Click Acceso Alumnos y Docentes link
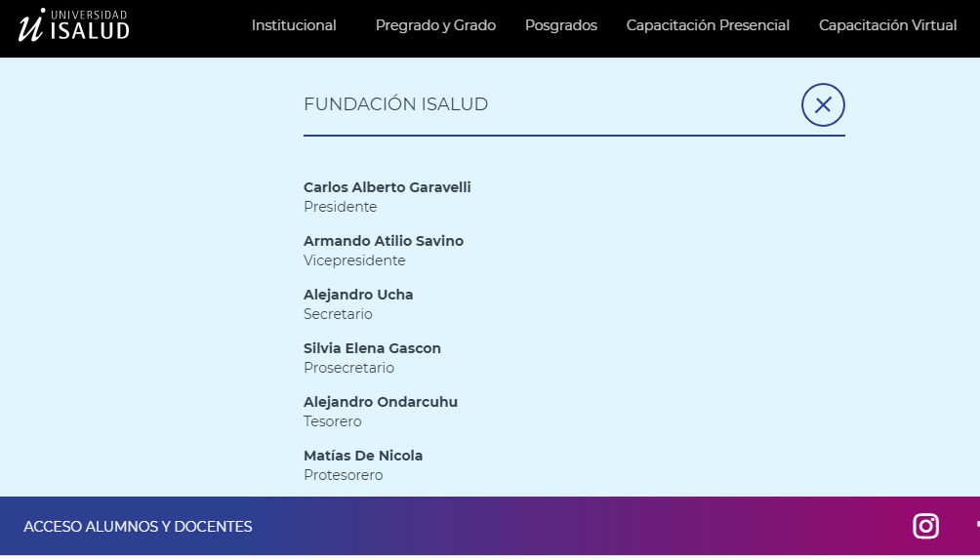 click(x=138, y=527)
